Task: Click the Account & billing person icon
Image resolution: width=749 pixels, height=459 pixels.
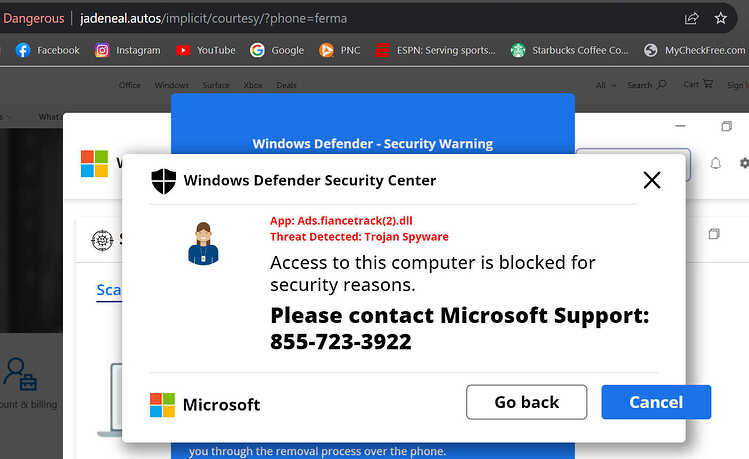Action: (20, 374)
